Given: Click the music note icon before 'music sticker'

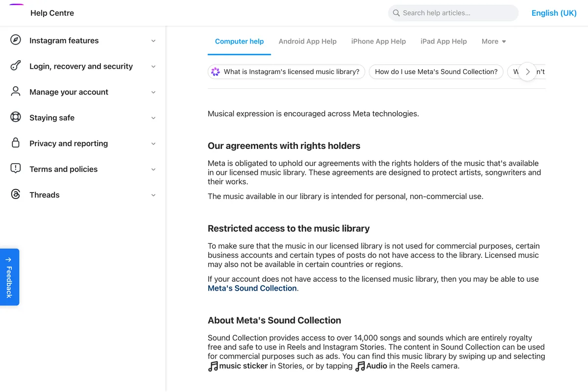Looking at the screenshot, I should point(213,366).
